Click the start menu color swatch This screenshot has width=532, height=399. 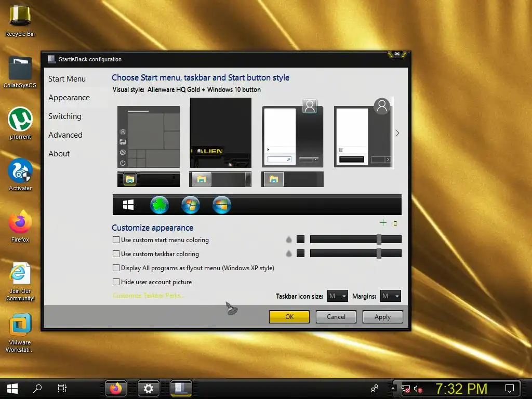[x=300, y=240]
